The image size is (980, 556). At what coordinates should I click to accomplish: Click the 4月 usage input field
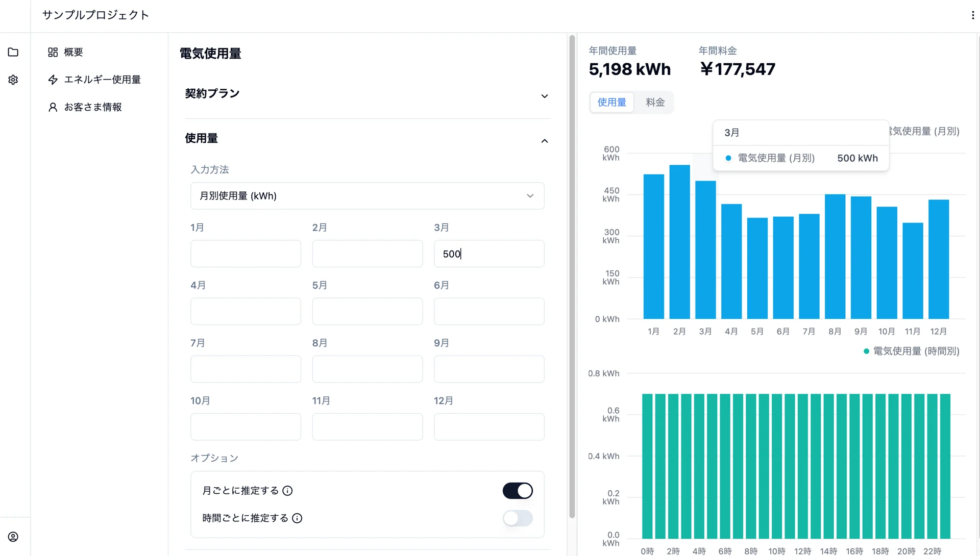246,311
